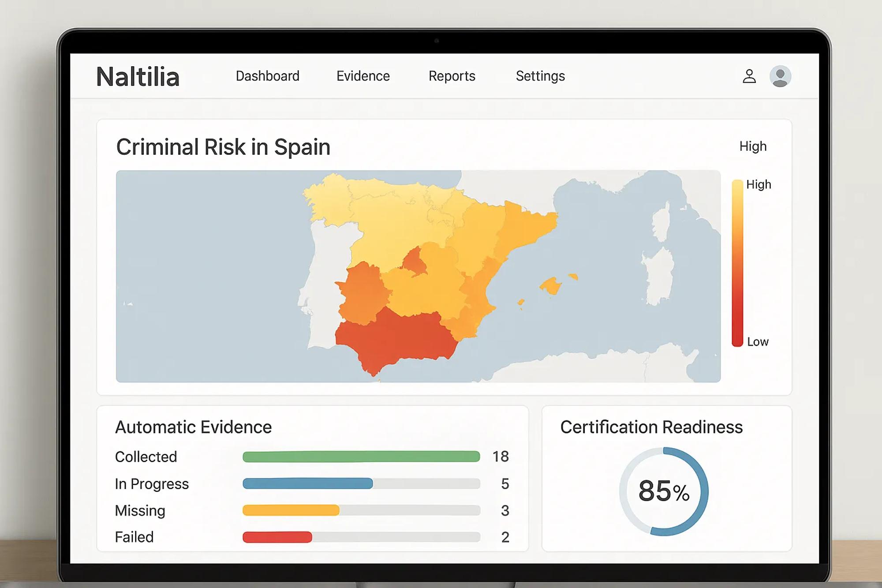This screenshot has height=588, width=882.
Task: Click the red Failed bar
Action: click(277, 537)
